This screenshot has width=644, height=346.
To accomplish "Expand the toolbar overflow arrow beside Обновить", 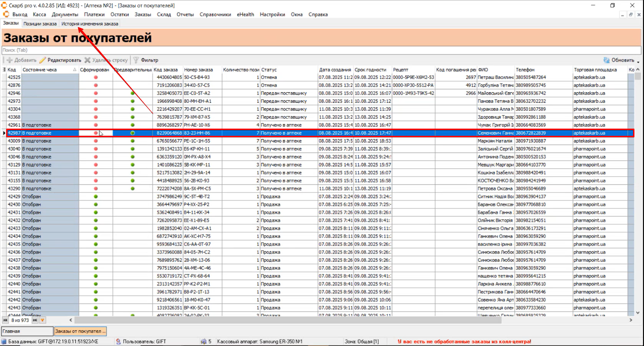I will click(638, 62).
